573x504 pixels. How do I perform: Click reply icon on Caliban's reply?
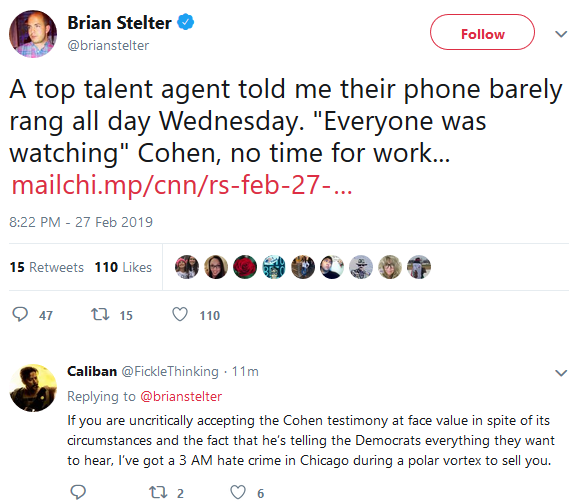coord(78,492)
